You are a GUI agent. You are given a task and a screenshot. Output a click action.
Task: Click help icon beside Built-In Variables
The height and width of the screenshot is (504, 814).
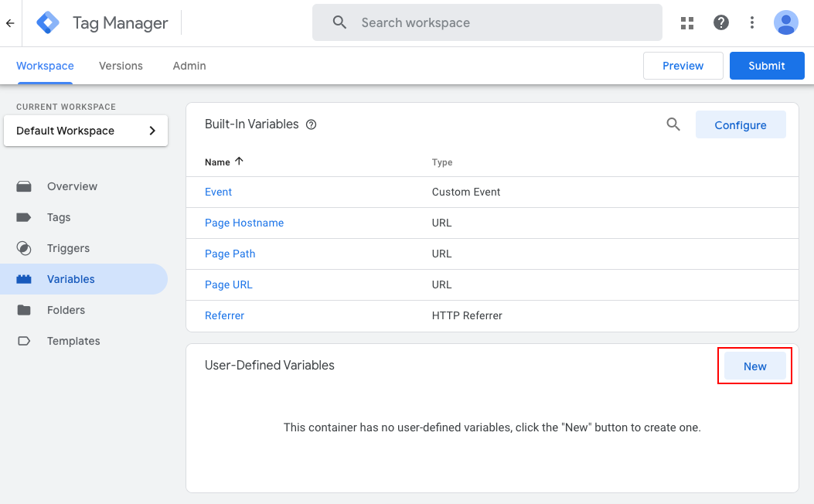point(312,124)
